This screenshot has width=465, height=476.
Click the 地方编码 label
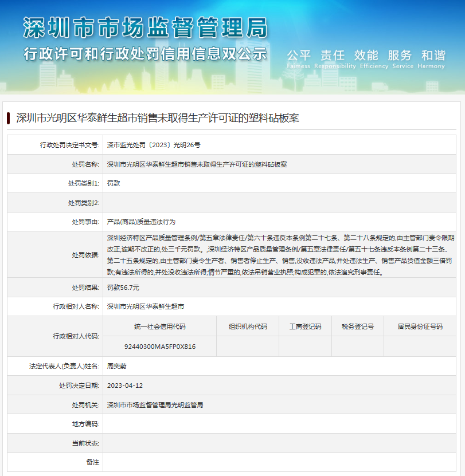tap(85, 424)
